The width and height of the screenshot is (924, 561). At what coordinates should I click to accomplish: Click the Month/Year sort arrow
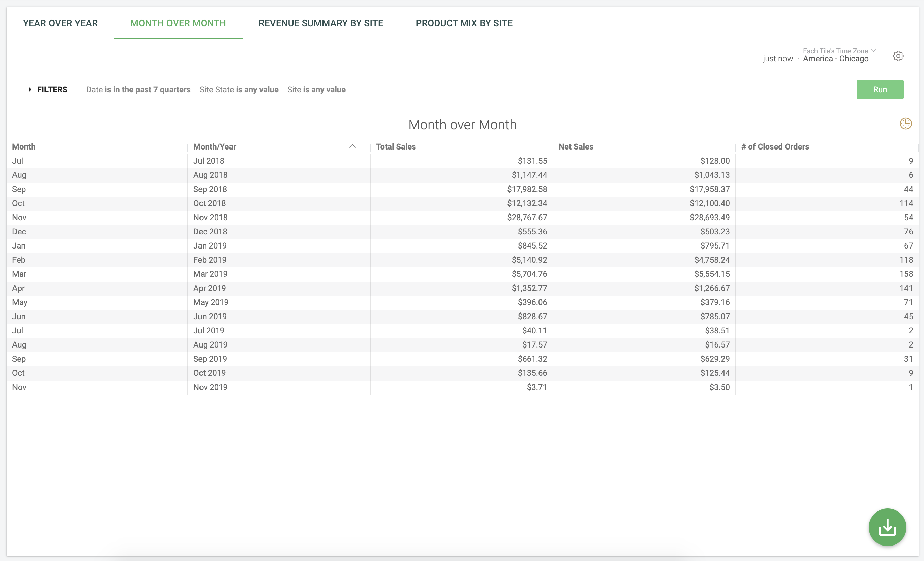click(x=352, y=146)
